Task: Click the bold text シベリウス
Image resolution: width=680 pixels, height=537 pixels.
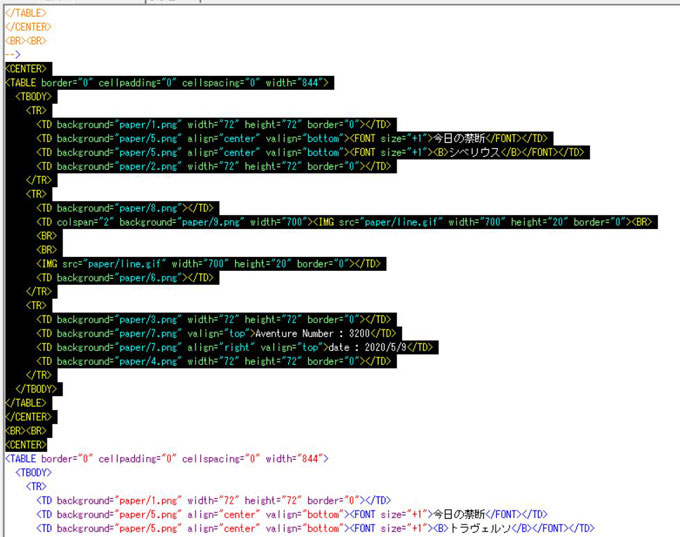Action: [473, 152]
